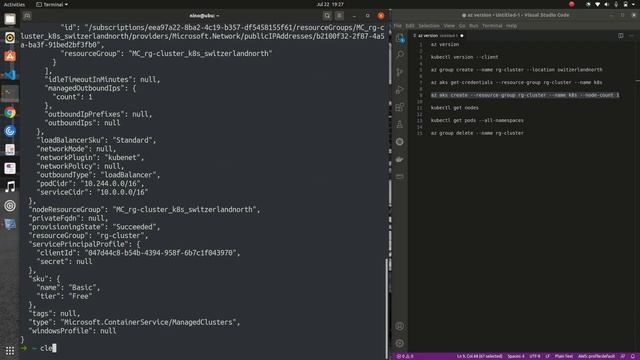Open Run and Debug view in VS Code
The height and width of the screenshot is (360, 640).
point(400,90)
